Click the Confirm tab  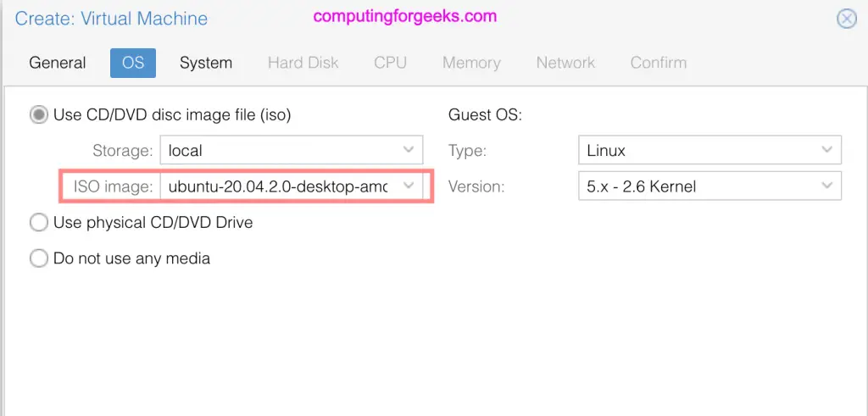[x=659, y=63]
